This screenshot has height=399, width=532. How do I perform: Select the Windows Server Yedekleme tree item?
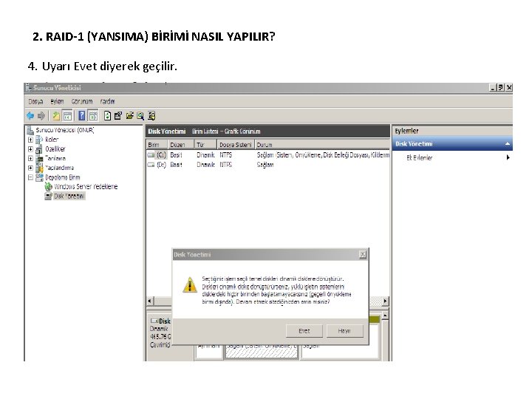click(86, 187)
